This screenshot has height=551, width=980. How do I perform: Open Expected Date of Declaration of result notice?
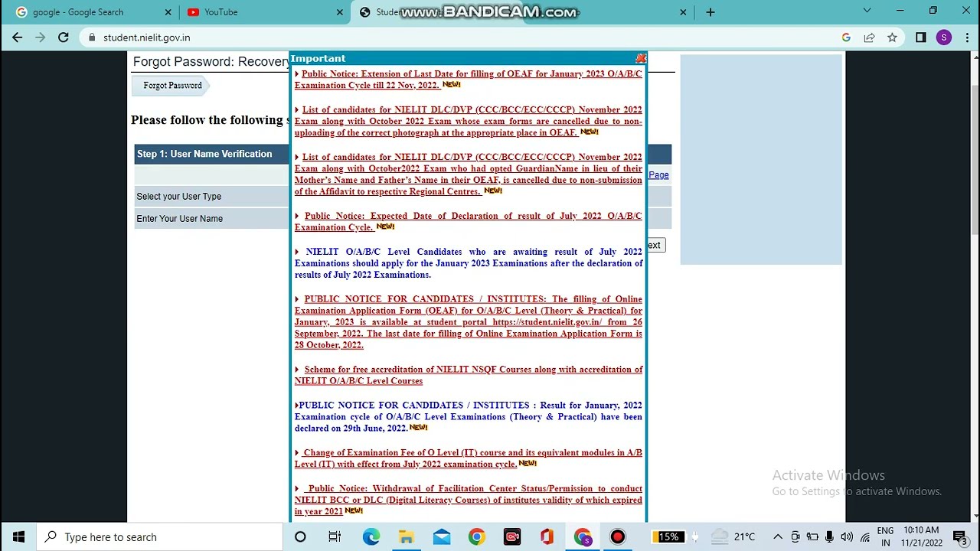[469, 221]
